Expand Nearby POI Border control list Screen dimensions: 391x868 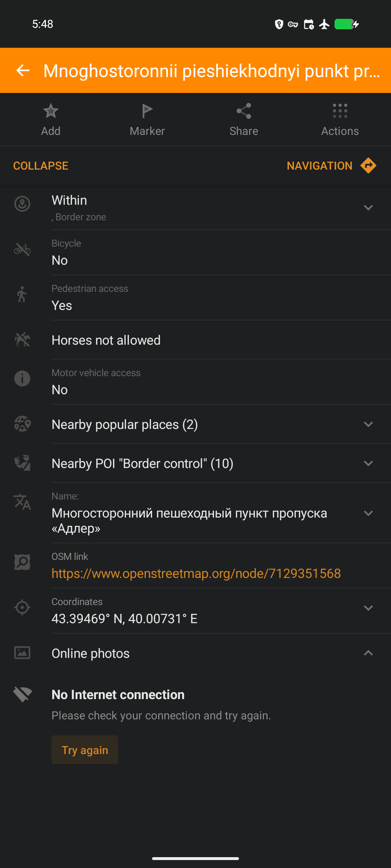tap(368, 463)
